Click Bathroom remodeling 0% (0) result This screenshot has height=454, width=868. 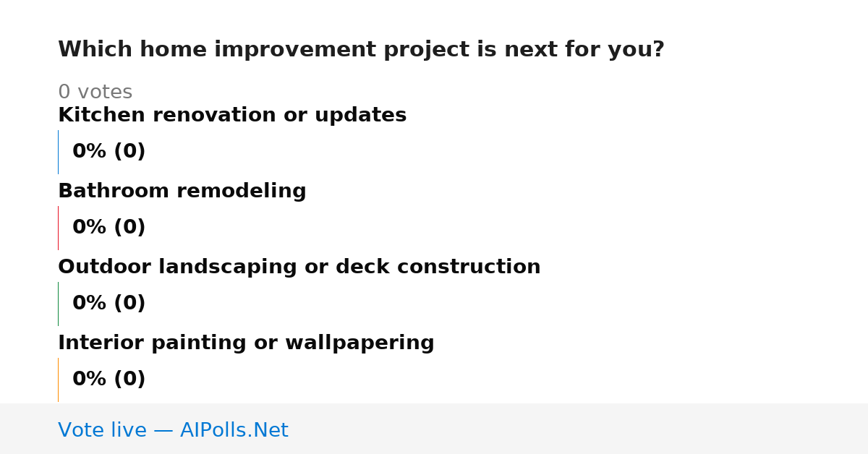[109, 228]
